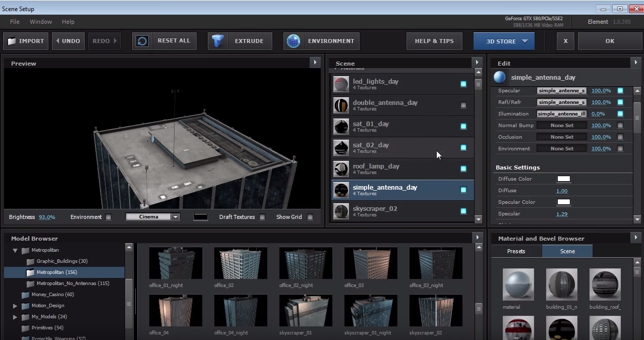Image resolution: width=644 pixels, height=340 pixels.
Task: Open Help & Tips
Action: click(434, 41)
